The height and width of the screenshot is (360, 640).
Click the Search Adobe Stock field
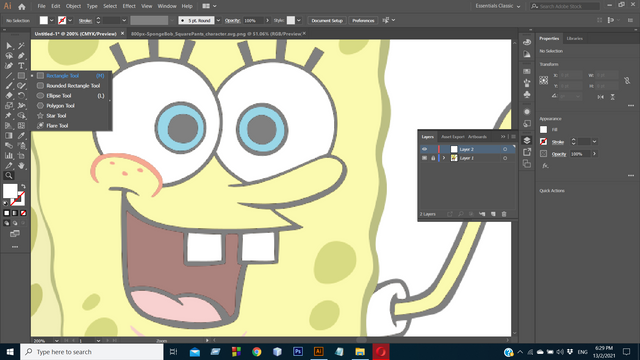565,6
